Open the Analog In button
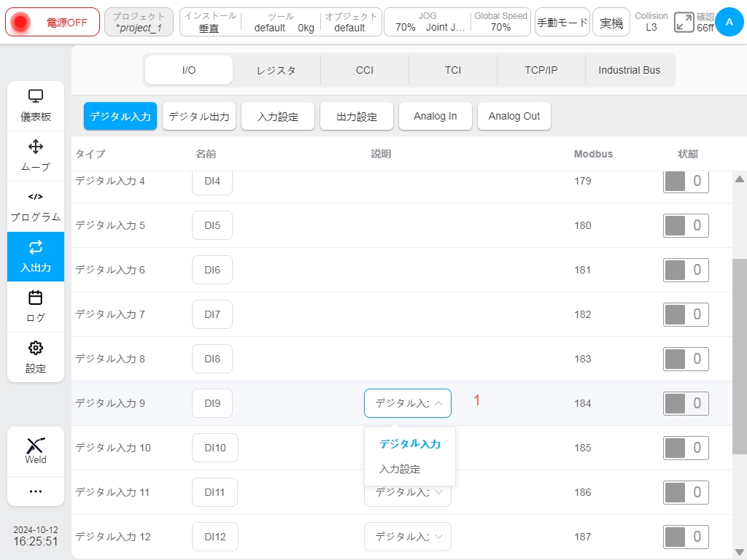The width and height of the screenshot is (747, 560). coord(436,116)
